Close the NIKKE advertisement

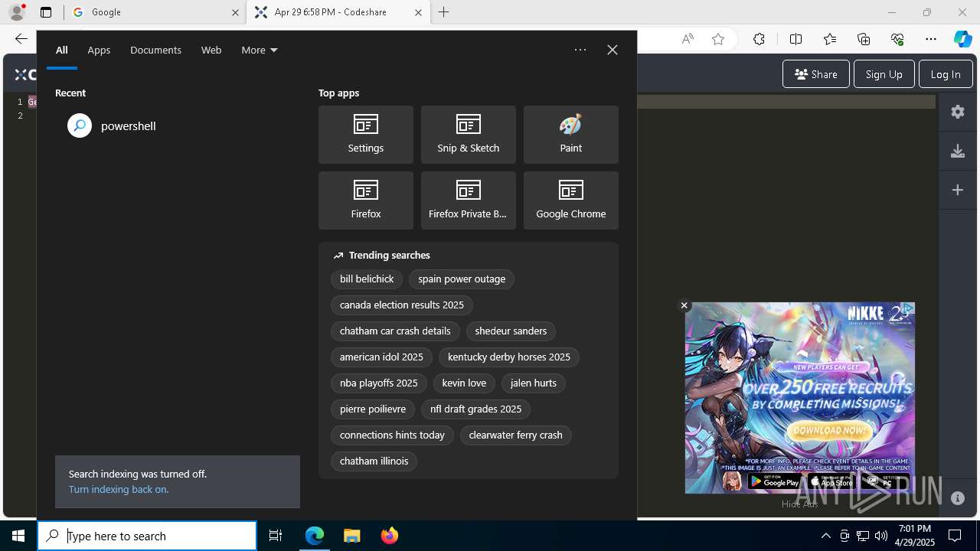[684, 305]
